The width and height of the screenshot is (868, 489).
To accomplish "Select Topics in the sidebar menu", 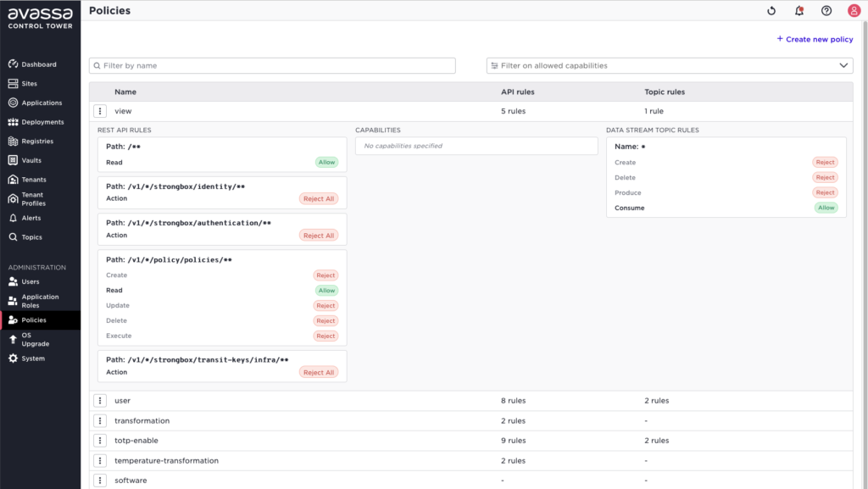I will pos(32,237).
